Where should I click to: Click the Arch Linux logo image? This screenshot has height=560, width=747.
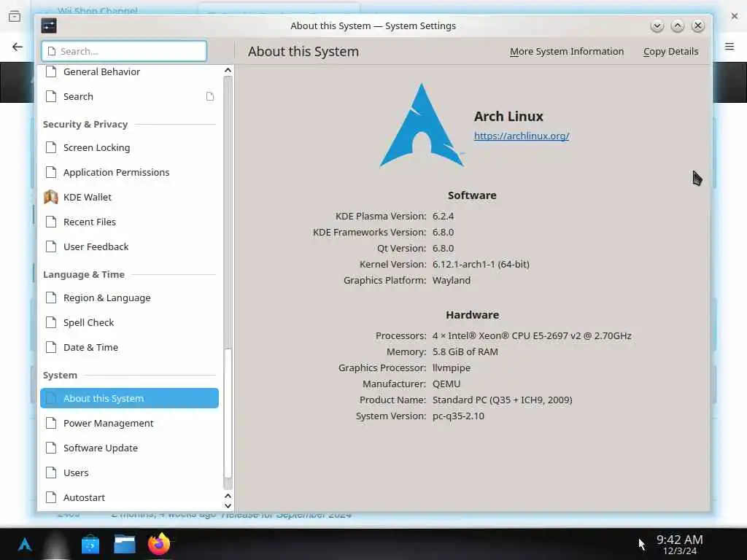pyautogui.click(x=422, y=125)
